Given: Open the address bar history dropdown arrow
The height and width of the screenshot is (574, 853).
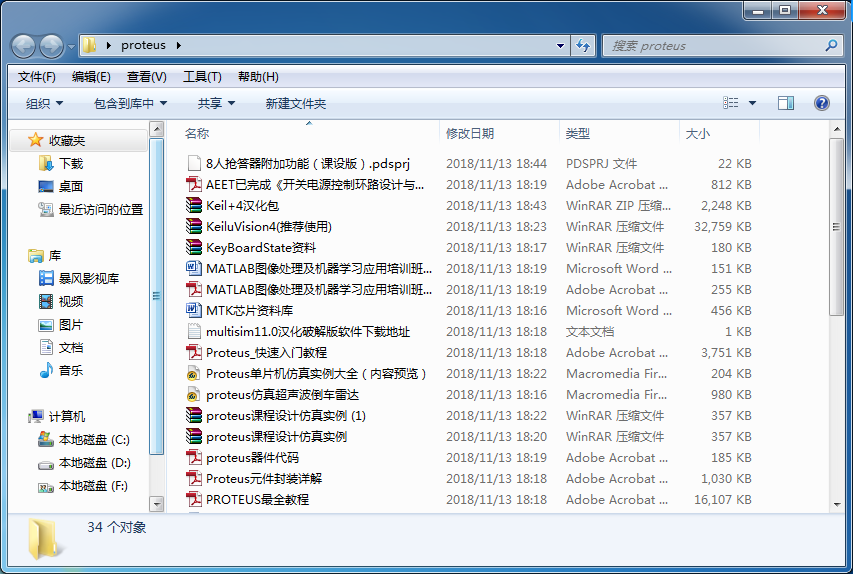Looking at the screenshot, I should (560, 46).
